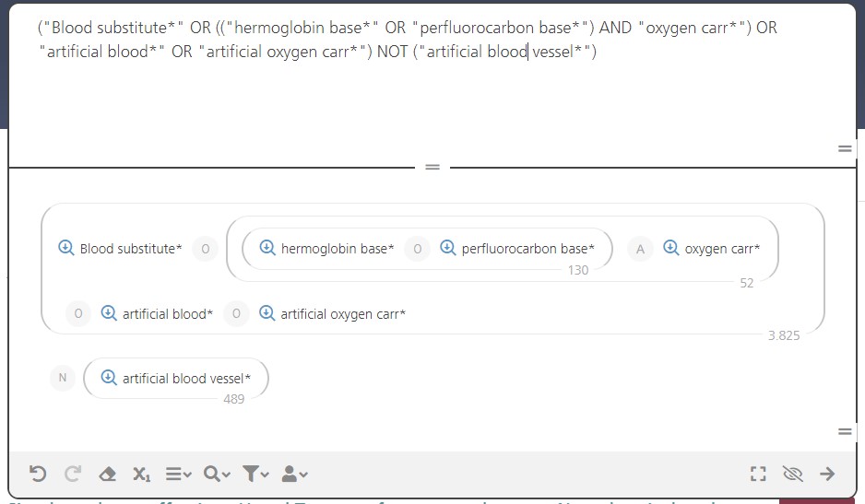Toggle the crossed-eye visibility icon
This screenshot has height=504, width=865.
tap(793, 474)
